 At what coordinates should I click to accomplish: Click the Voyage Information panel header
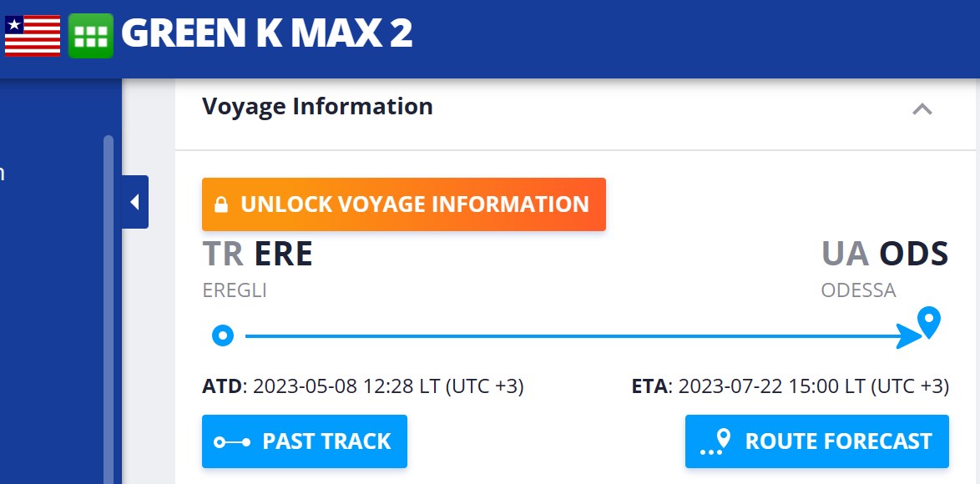click(317, 107)
